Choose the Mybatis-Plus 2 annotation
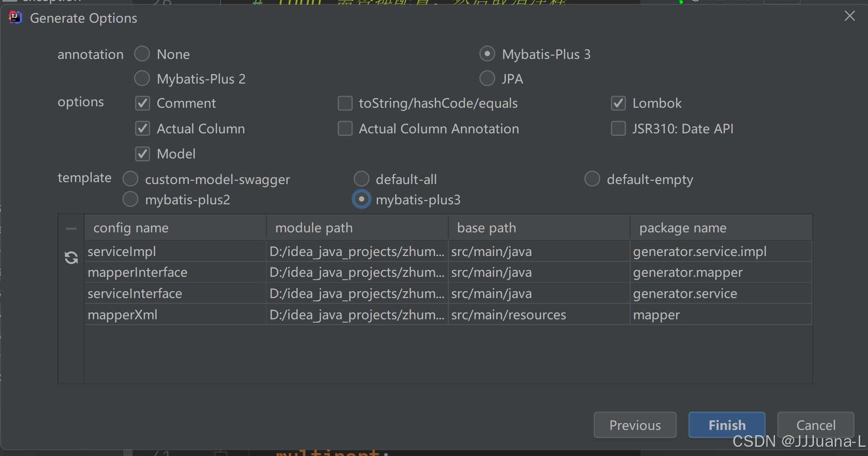Viewport: 868px width, 456px height. click(142, 78)
